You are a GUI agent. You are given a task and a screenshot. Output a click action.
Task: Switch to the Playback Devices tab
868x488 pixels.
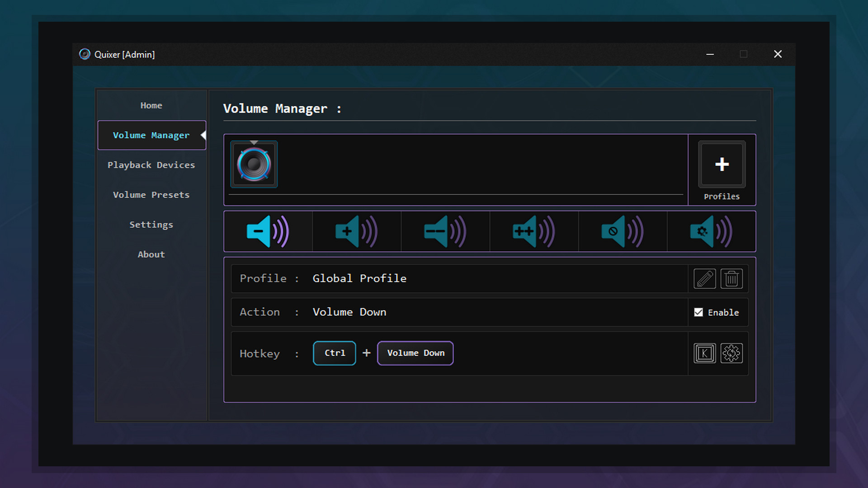(x=151, y=165)
